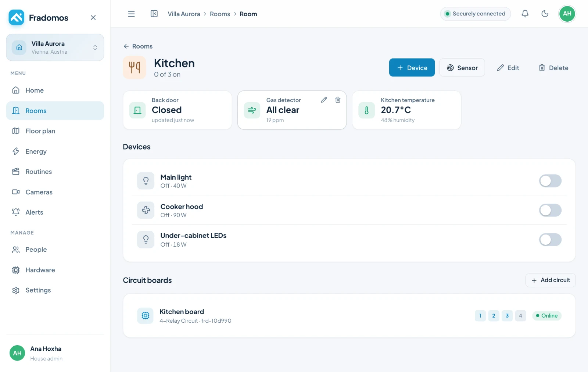The height and width of the screenshot is (372, 588).
Task: Click the Back door sensor icon
Action: [x=137, y=110]
